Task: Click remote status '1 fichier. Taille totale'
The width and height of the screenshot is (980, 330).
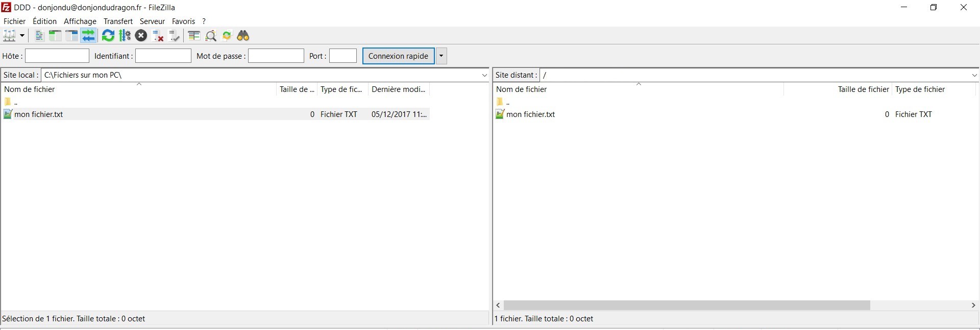Action: point(544,319)
